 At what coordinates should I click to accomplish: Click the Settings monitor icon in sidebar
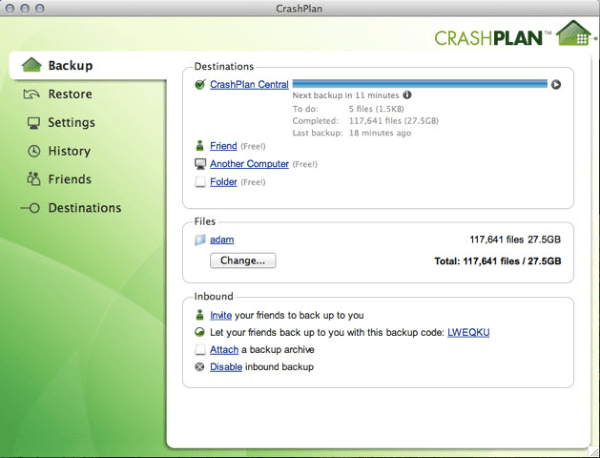pyautogui.click(x=34, y=123)
